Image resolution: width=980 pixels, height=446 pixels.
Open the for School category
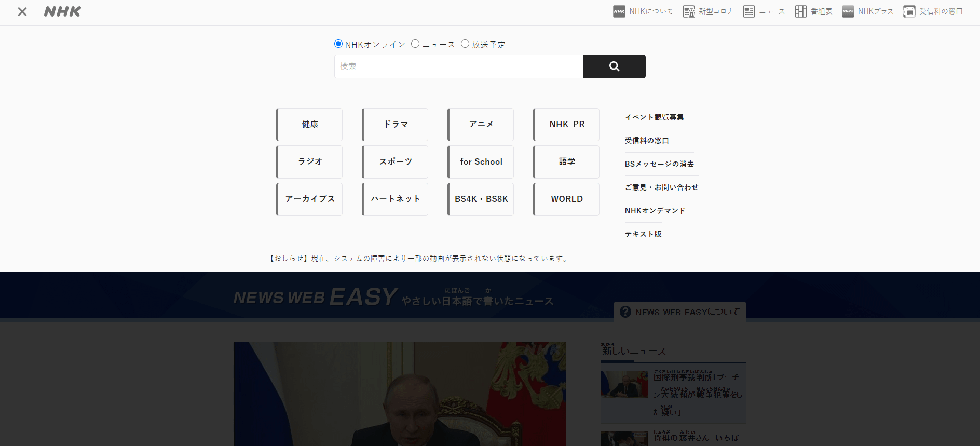point(481,162)
